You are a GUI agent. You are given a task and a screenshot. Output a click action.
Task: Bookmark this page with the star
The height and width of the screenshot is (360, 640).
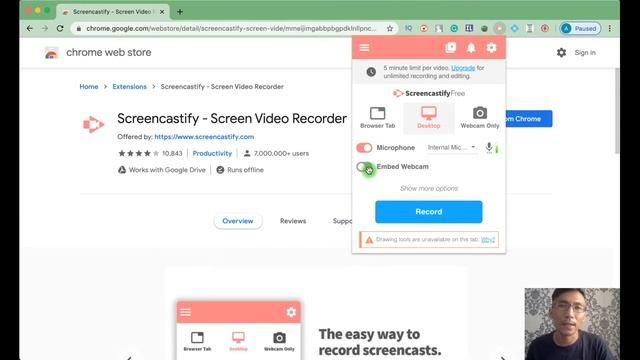tap(390, 29)
